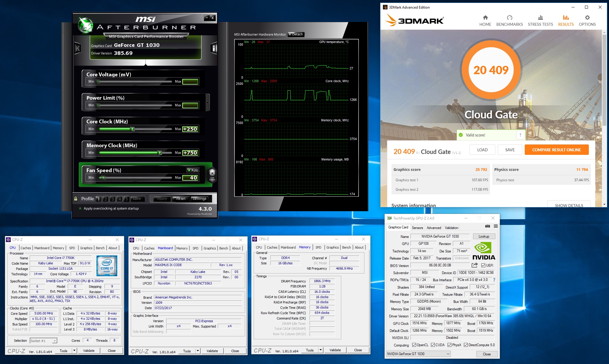Click GPU-Z bus interface question mark

pos(494,280)
